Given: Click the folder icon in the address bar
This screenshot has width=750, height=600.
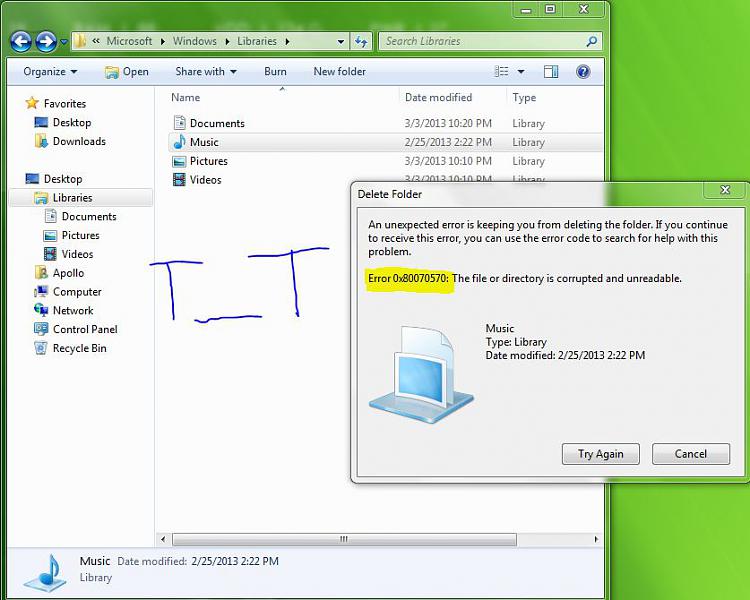Looking at the screenshot, I should [80, 41].
